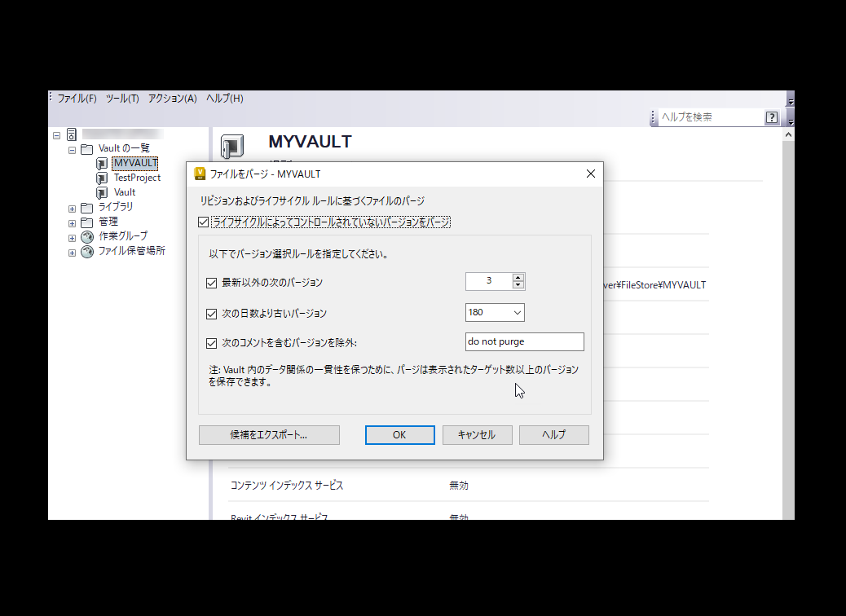Select MYVAULT in the tree

point(134,163)
